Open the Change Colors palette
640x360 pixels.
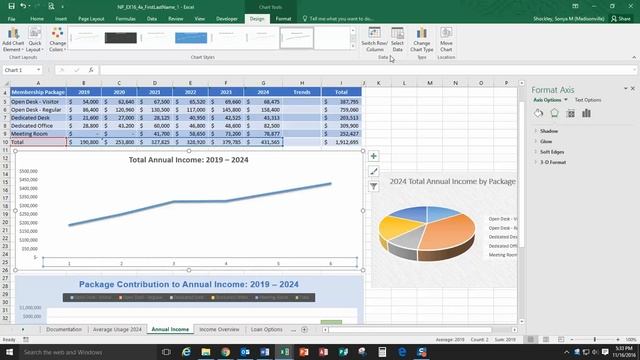click(58, 40)
